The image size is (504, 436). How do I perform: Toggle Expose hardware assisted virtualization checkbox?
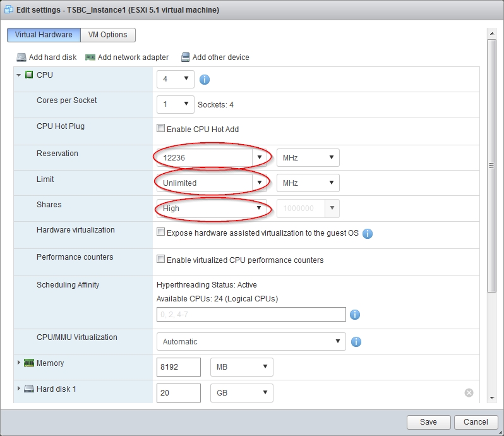161,233
